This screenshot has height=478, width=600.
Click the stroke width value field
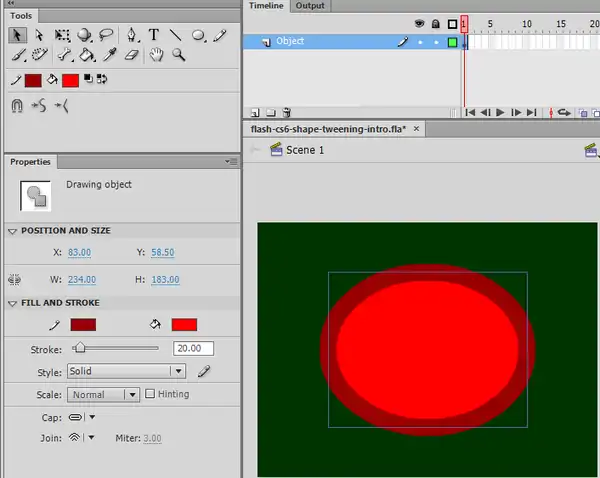(x=192, y=348)
